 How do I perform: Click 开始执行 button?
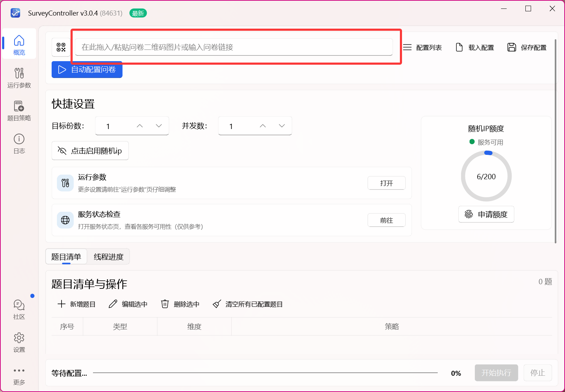(x=496, y=373)
